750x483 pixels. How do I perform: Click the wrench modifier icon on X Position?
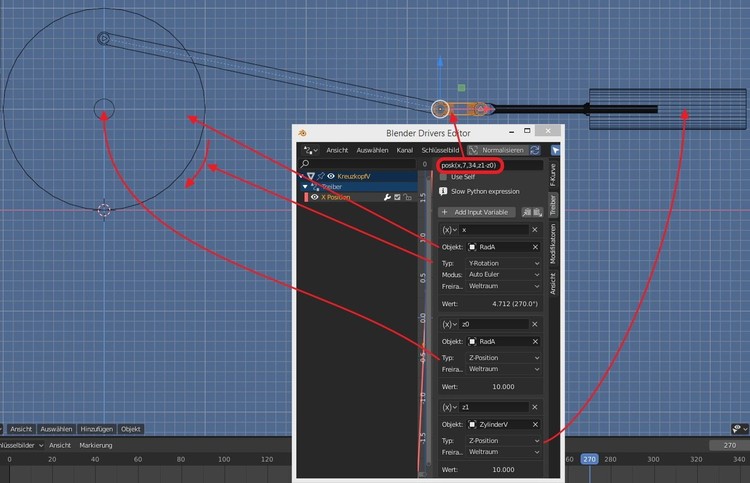387,197
